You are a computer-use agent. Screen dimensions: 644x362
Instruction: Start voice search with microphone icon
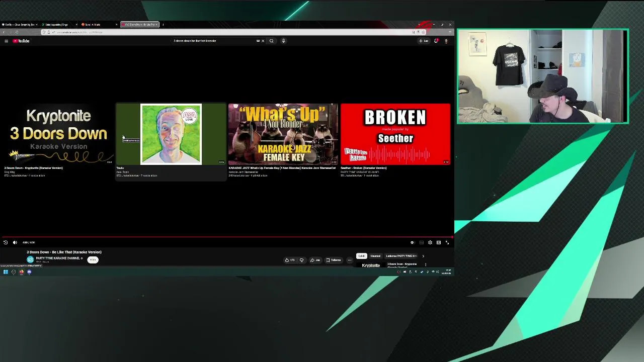[x=283, y=41]
